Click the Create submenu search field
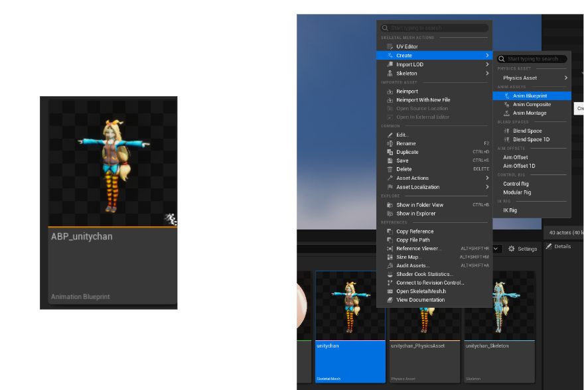Viewport: 588px width, 390px height. [532, 59]
